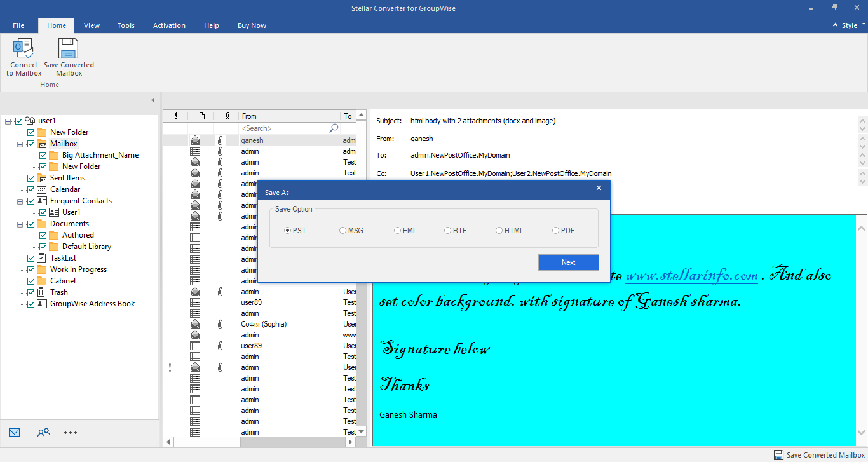The image size is (868, 462).
Task: Click the horizontal scrollbar thumb under message list
Action: [x=207, y=442]
